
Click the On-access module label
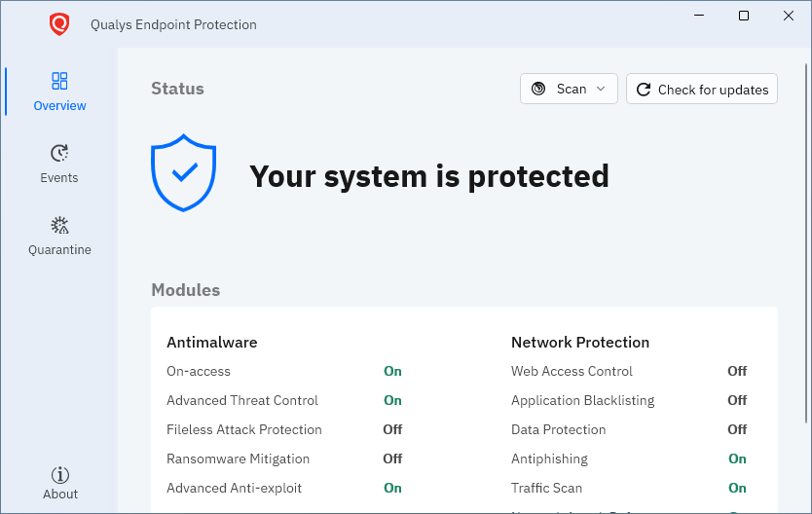pyautogui.click(x=199, y=371)
